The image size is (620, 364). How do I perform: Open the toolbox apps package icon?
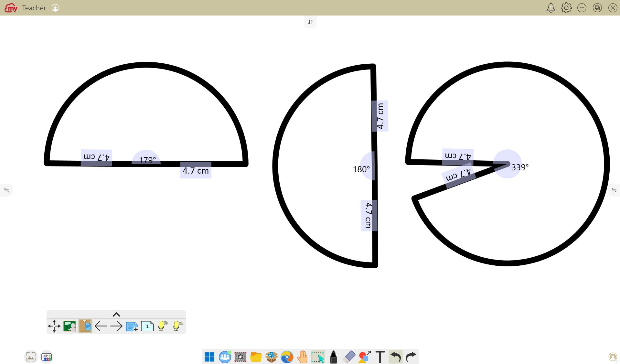[272, 357]
